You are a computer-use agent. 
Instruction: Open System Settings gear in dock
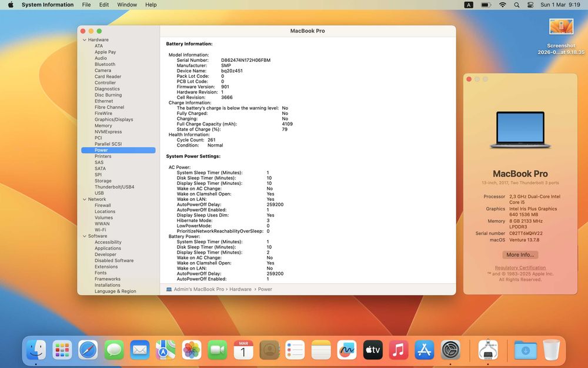pos(450,350)
